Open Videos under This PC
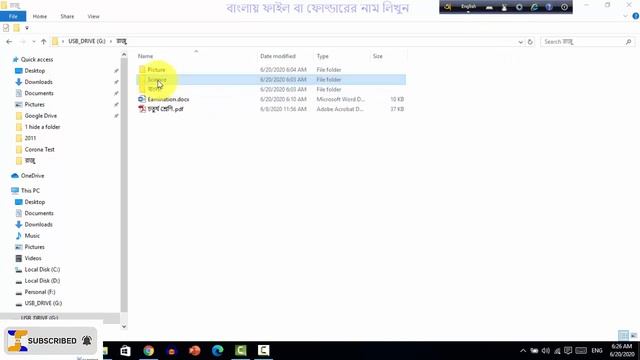 33,258
